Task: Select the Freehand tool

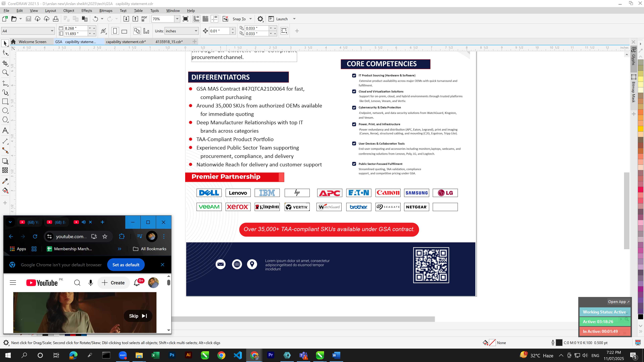Action: tap(5, 83)
